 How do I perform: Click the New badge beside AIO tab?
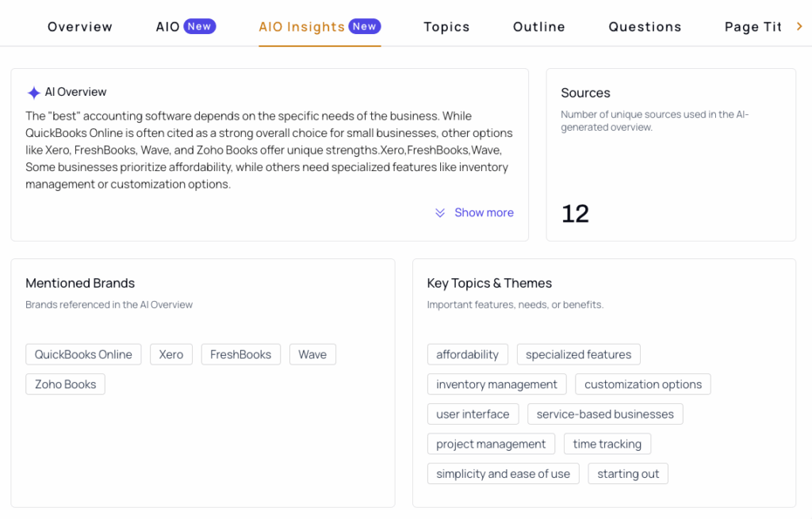[199, 26]
